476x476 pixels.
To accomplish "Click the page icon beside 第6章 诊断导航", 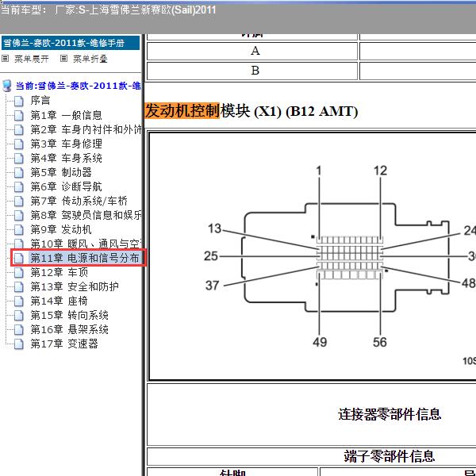I will point(19,186).
